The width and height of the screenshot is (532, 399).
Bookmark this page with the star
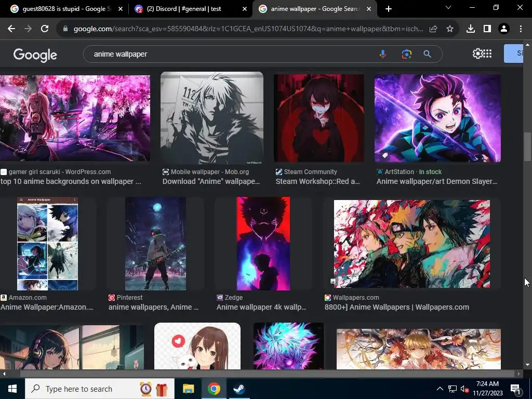point(450,29)
